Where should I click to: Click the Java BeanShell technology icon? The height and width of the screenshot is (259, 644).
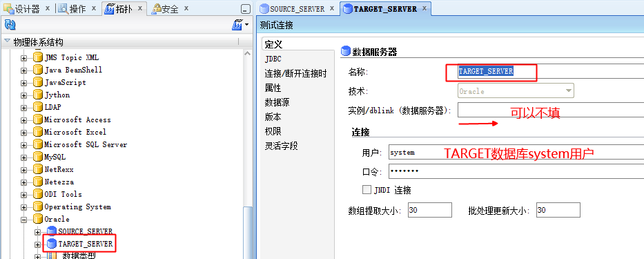(x=38, y=70)
